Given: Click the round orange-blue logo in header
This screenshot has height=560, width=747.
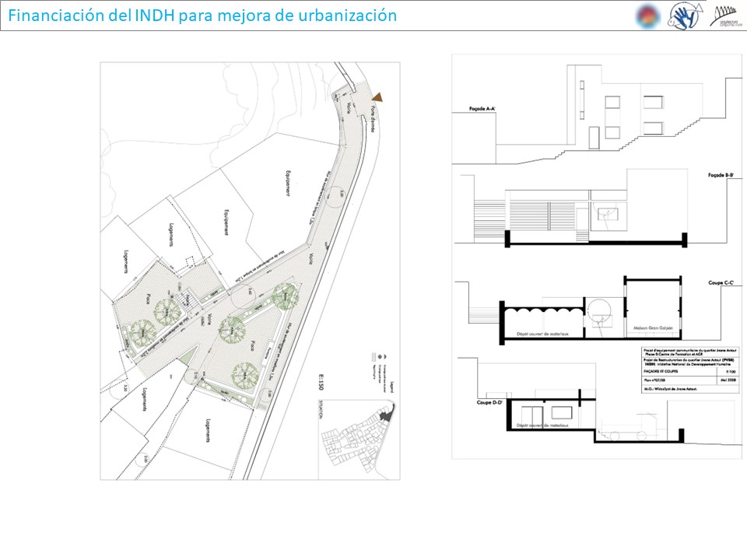Looking at the screenshot, I should [x=646, y=16].
